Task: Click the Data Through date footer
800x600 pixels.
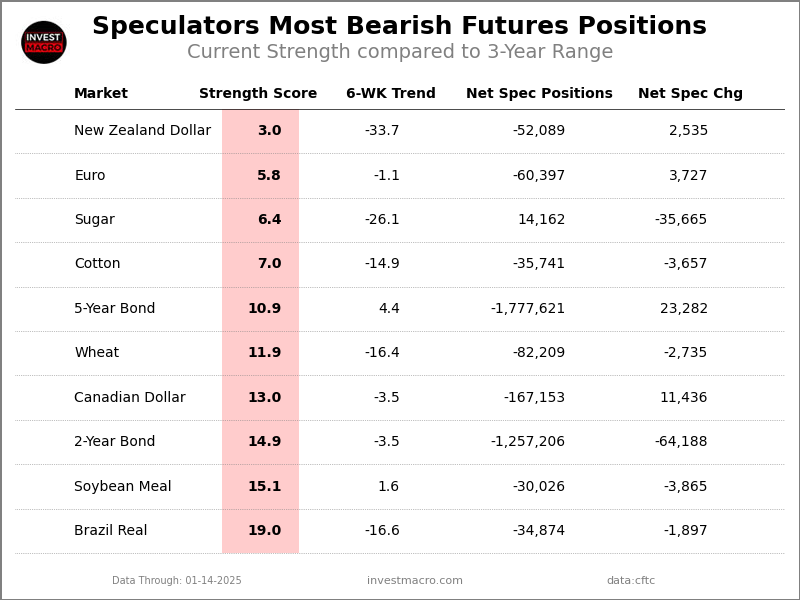Action: [177, 581]
